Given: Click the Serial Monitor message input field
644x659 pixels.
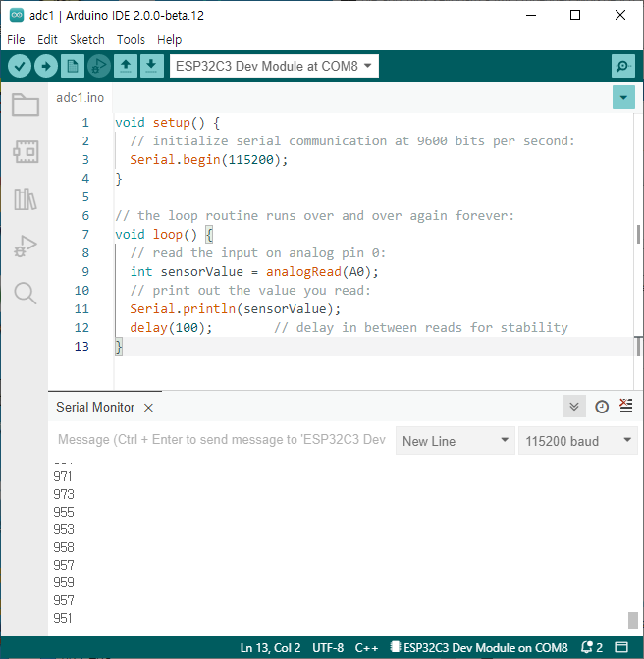Looking at the screenshot, I should point(222,440).
